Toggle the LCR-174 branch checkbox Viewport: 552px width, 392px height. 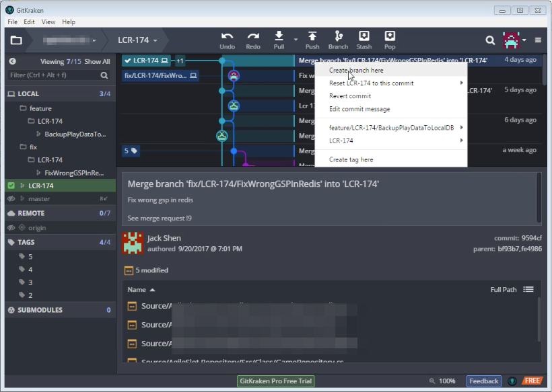click(x=11, y=186)
